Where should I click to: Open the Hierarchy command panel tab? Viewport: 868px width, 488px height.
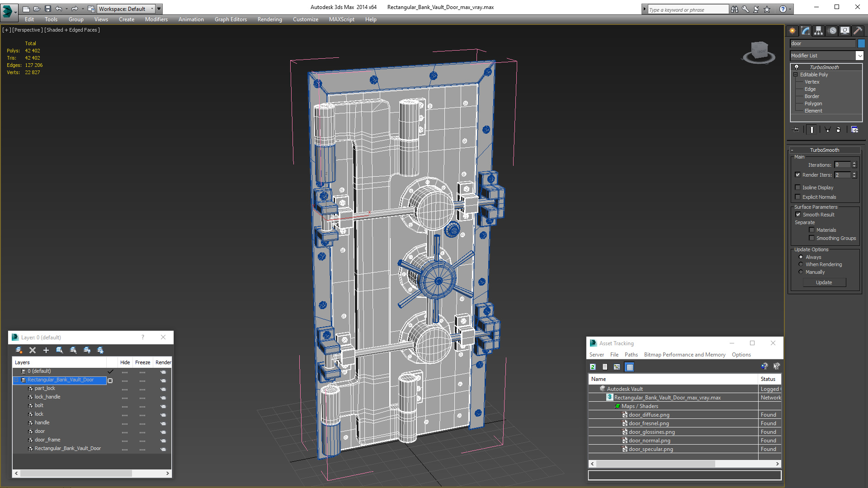pyautogui.click(x=819, y=31)
